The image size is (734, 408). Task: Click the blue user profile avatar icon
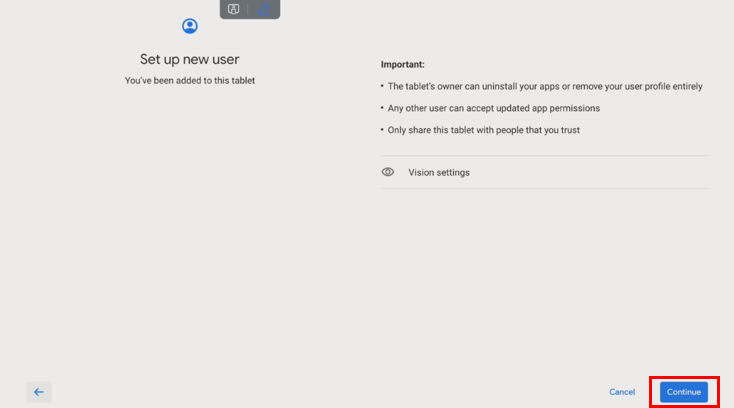tap(190, 27)
